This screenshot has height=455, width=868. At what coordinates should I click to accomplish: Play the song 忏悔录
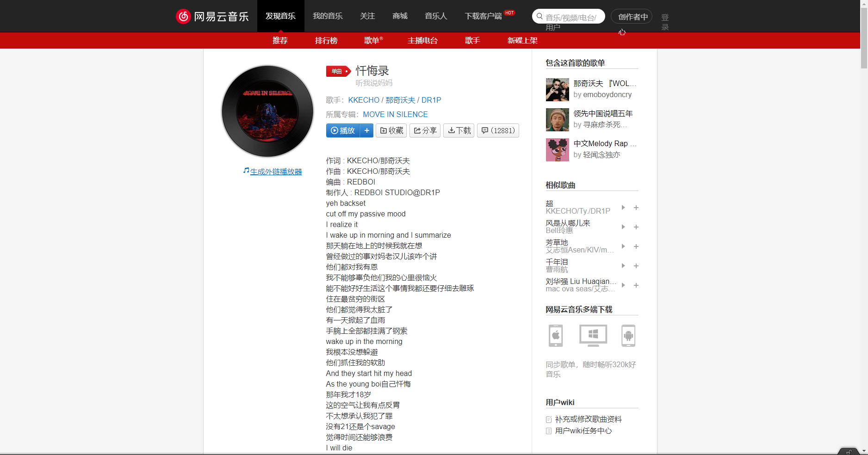point(342,130)
